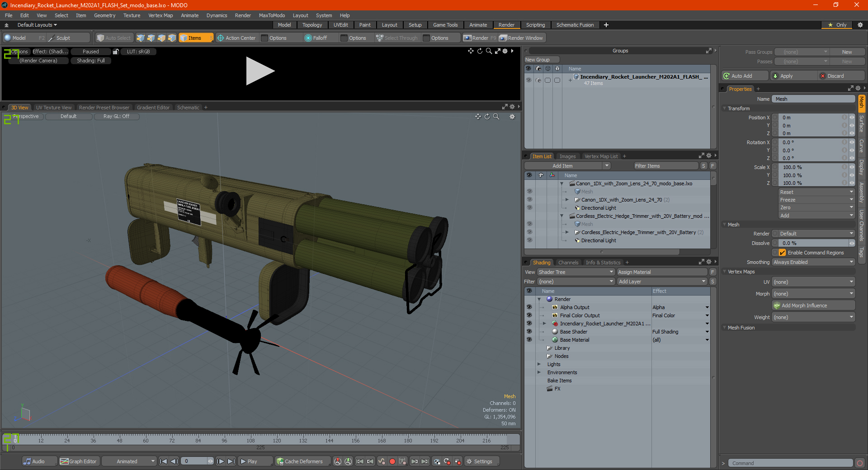Click the Command input field

[x=790, y=463]
